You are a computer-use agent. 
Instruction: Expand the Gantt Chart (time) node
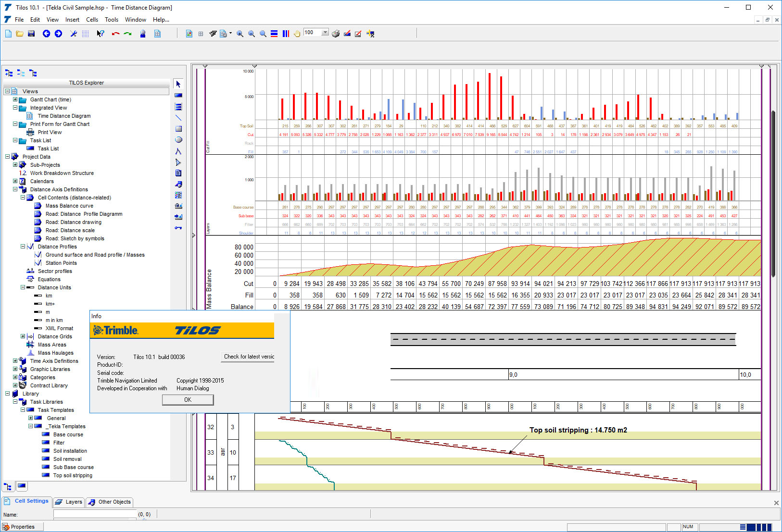pyautogui.click(x=15, y=99)
